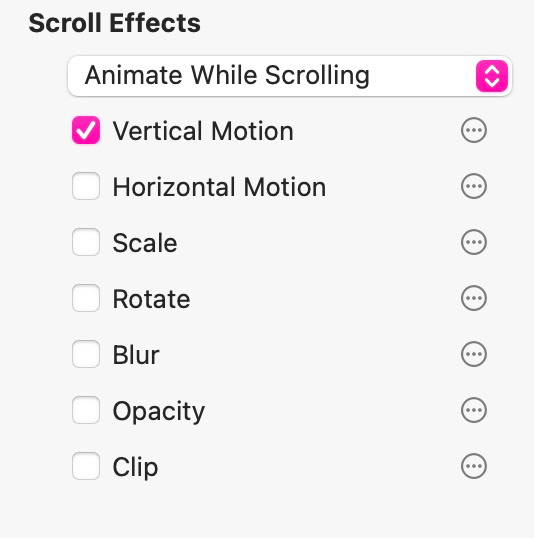The height and width of the screenshot is (538, 534).
Task: Click the pink dropdown stepper arrows
Action: point(492,76)
